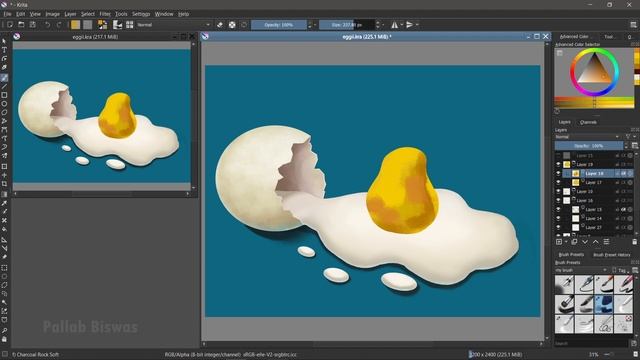Image resolution: width=640 pixels, height=360 pixels.
Task: Add a new paint layer
Action: tap(559, 242)
